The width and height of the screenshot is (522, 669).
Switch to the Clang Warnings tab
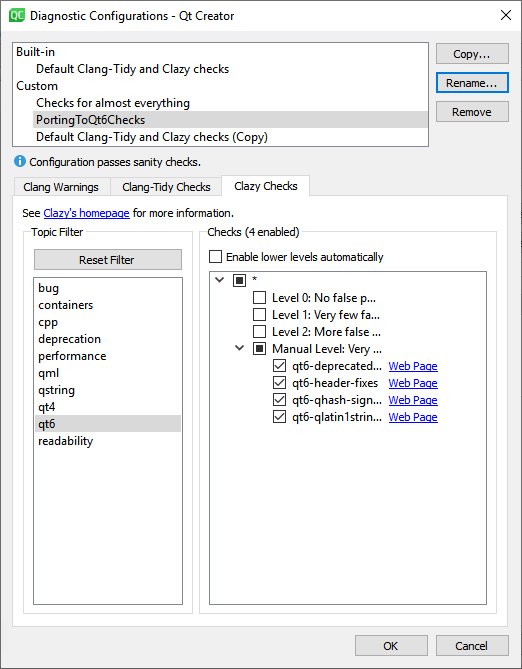click(61, 187)
